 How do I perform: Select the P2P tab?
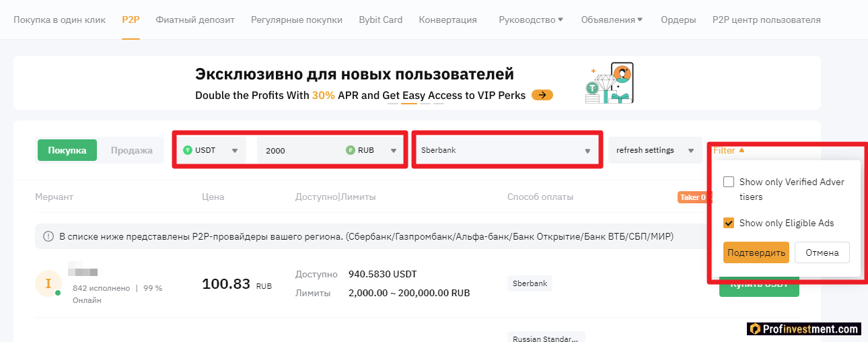point(131,20)
